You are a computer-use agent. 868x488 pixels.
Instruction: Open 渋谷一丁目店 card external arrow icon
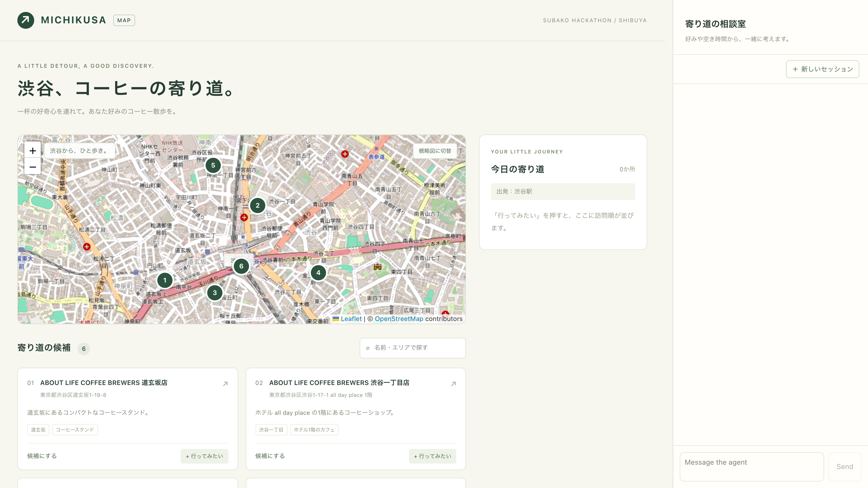click(x=454, y=384)
